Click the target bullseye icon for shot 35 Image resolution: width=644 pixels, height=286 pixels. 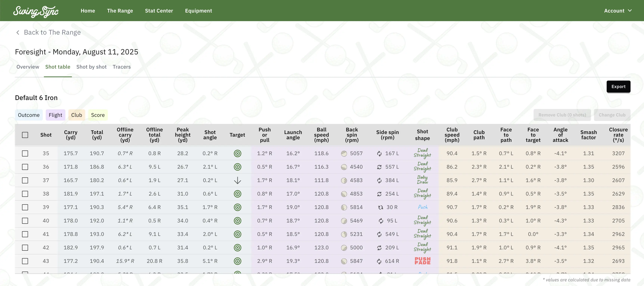point(237,153)
